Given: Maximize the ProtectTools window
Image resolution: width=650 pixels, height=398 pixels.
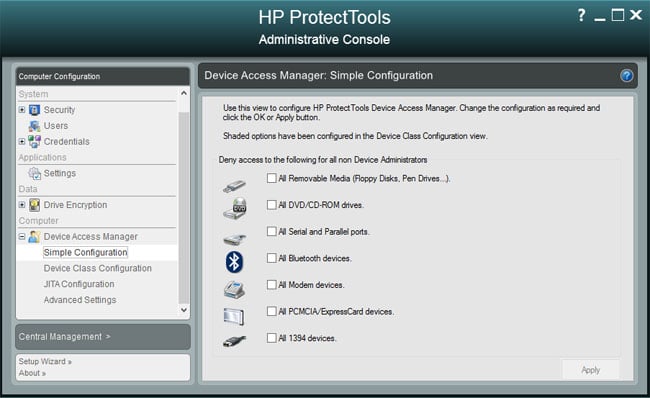Looking at the screenshot, I should click(618, 16).
